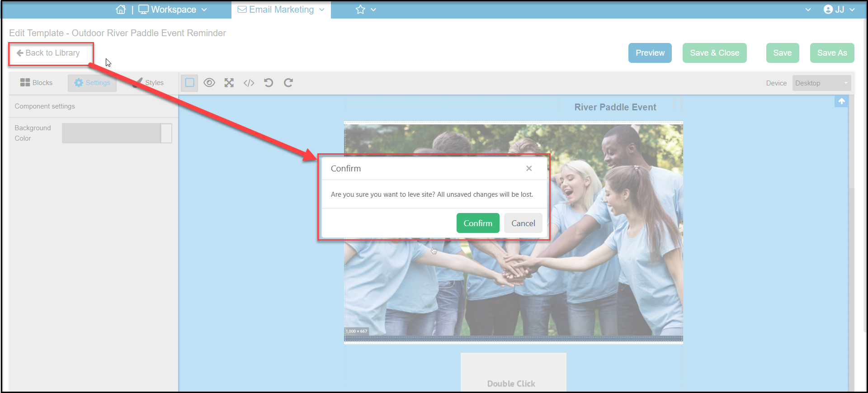
Task: Open the Device Desktop dropdown
Action: coord(821,83)
